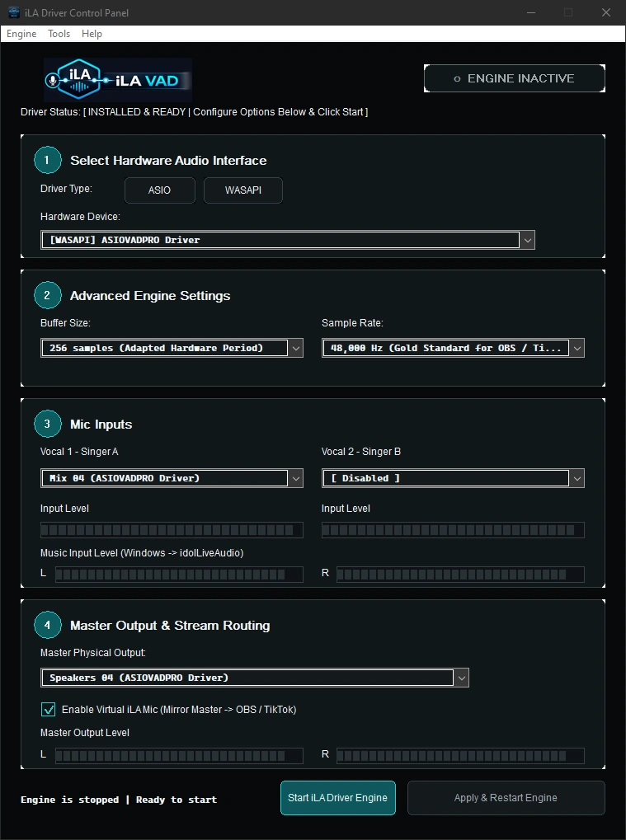The width and height of the screenshot is (626, 840).
Task: Expand Master Physical Output dropdown arrow
Action: click(x=462, y=678)
